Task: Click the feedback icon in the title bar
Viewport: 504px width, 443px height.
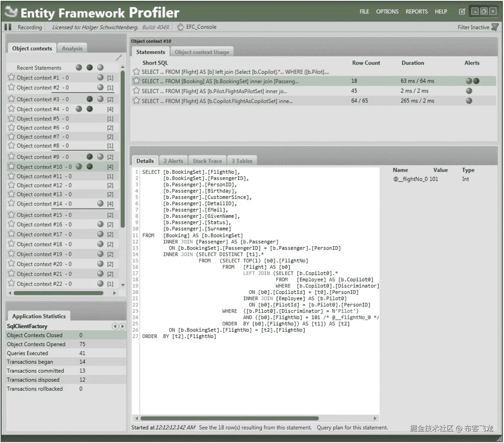Action: coord(462,11)
